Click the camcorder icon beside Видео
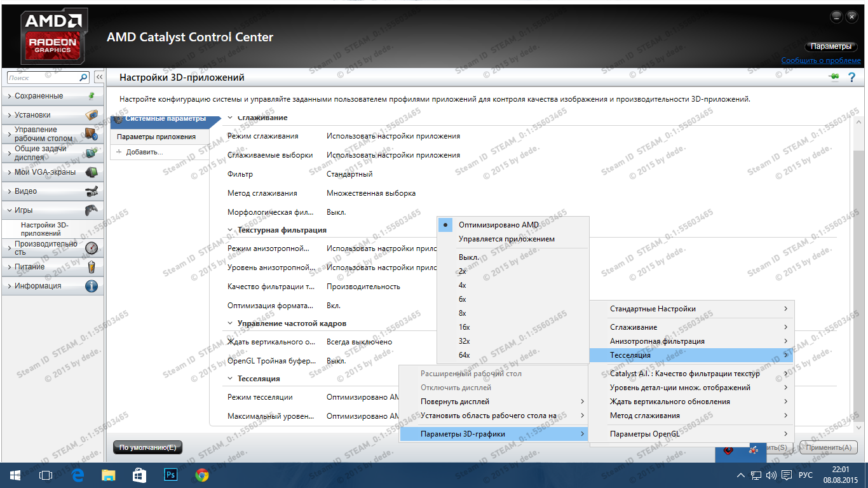The image size is (868, 488). (x=92, y=191)
